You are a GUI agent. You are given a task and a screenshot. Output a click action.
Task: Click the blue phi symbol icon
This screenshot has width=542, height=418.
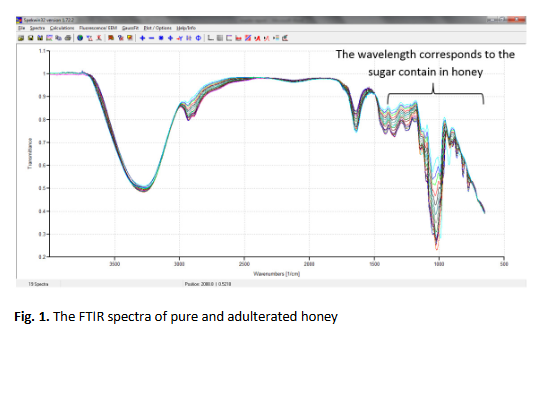(198, 38)
